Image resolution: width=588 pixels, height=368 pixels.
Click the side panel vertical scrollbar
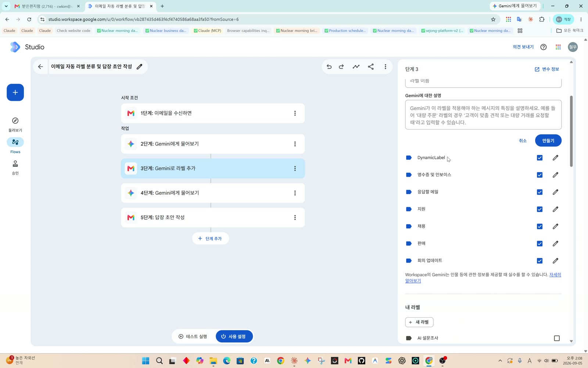point(571,131)
